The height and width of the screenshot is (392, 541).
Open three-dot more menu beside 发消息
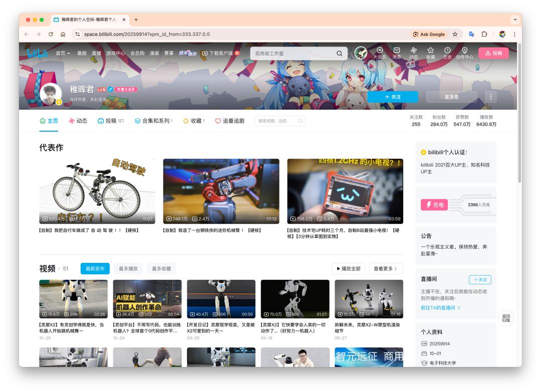490,97
